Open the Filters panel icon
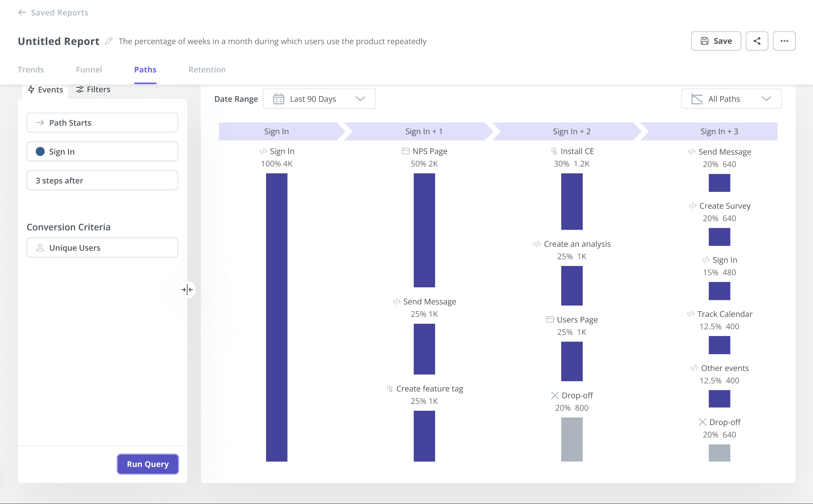The height and width of the screenshot is (504, 813). [x=80, y=89]
